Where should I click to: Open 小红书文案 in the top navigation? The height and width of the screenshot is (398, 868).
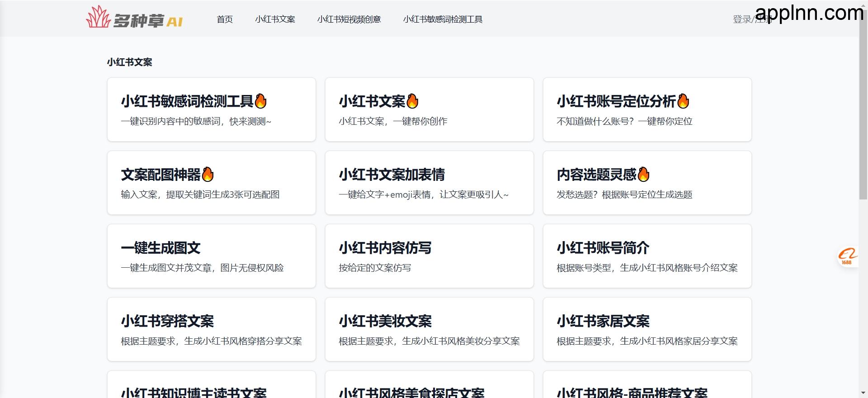pos(275,19)
